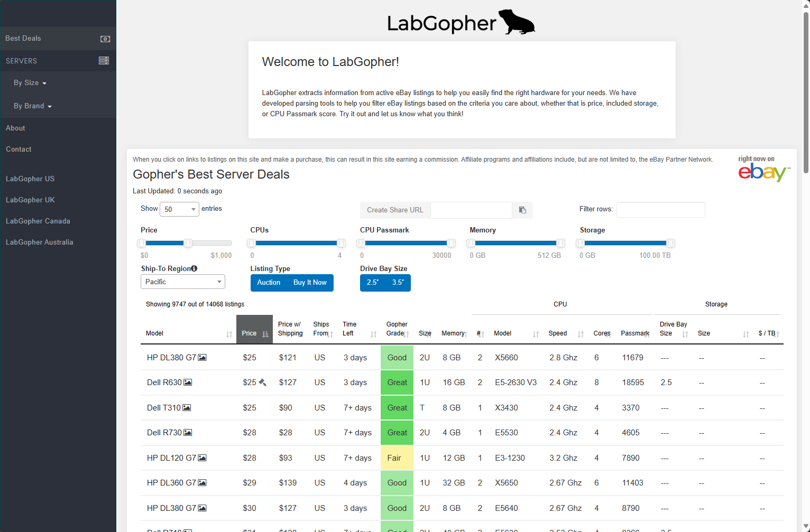Screen dimensions: 810x532
Task: Switch to LabGopher US
Action: tap(30, 179)
